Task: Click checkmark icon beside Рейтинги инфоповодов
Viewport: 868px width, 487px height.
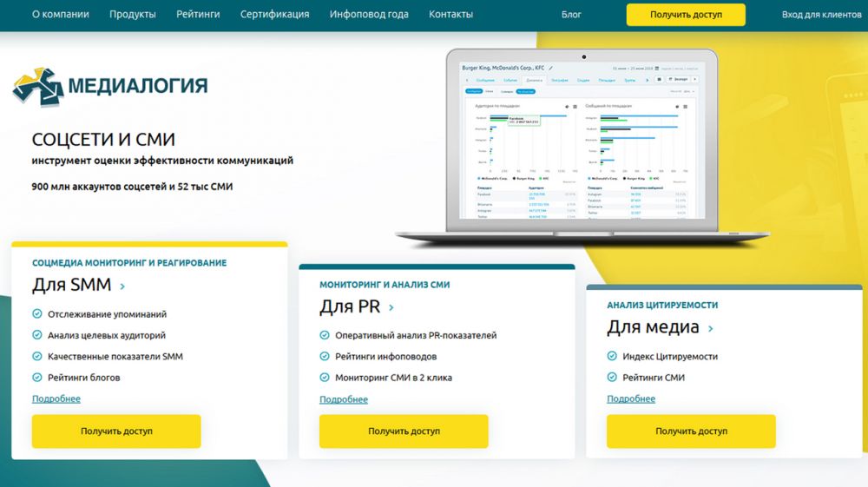Action: (325, 356)
